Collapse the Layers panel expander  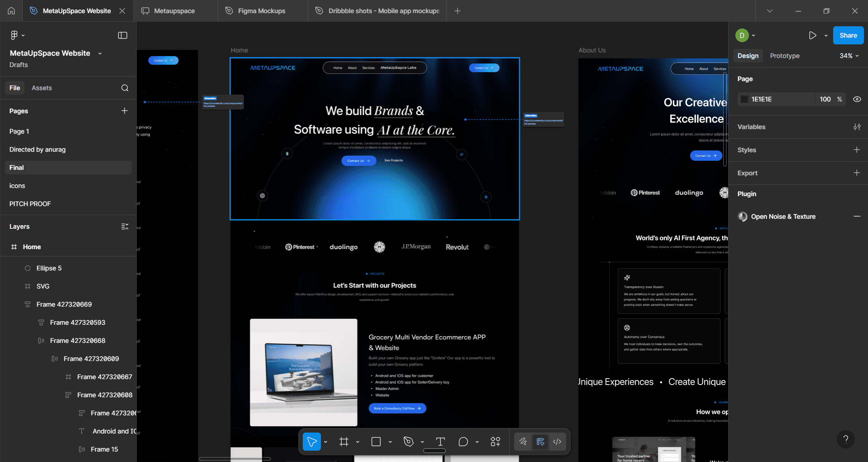point(125,226)
